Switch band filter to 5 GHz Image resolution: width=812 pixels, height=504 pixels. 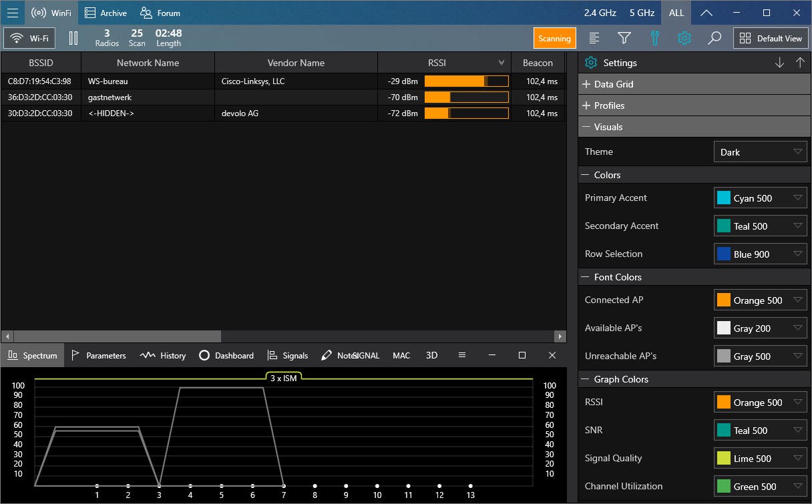642,13
